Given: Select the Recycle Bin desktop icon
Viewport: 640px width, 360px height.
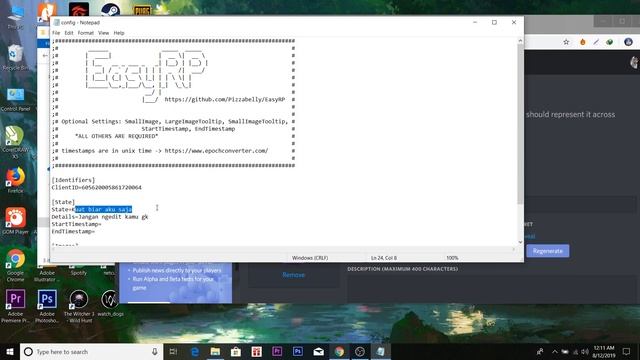Looking at the screenshot, I should click(16, 57).
